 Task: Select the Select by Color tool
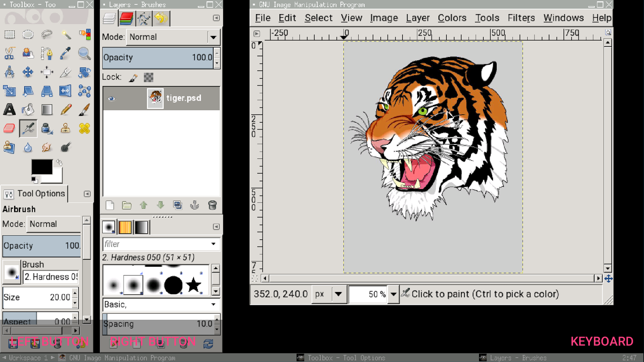pyautogui.click(x=85, y=35)
